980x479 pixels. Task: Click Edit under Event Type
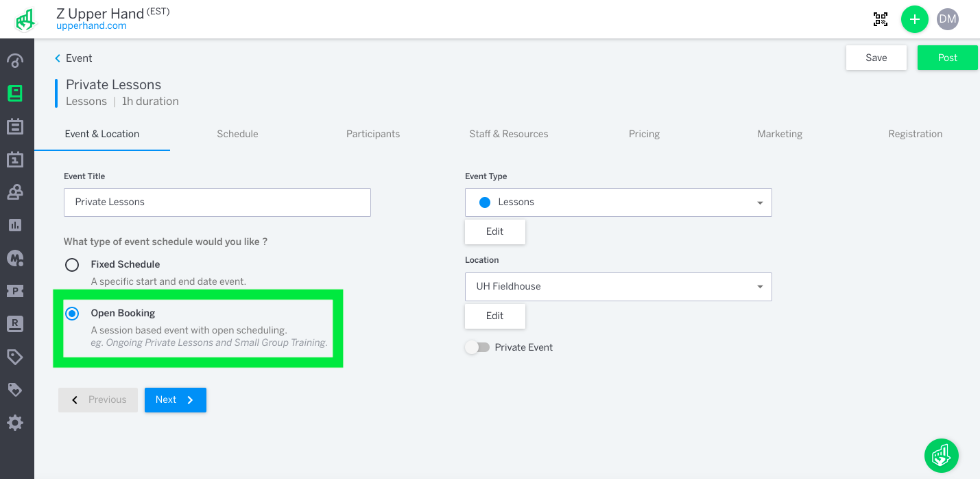coord(495,232)
